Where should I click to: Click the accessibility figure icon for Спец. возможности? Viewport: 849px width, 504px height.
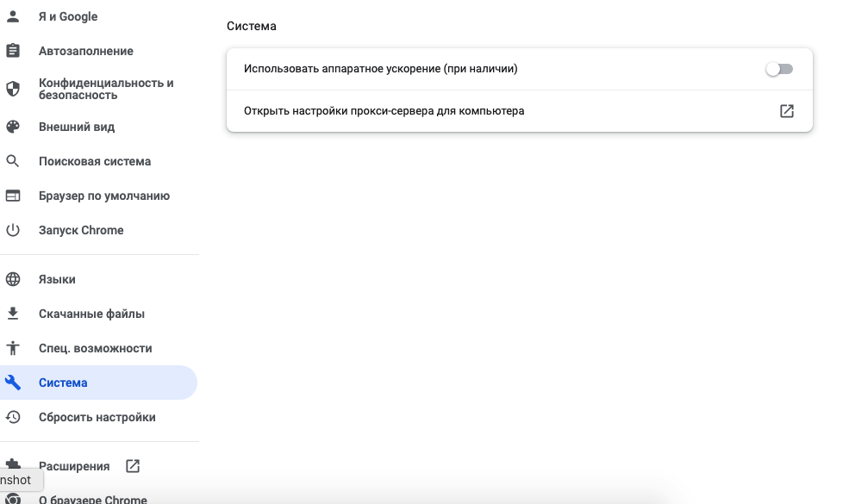pos(13,348)
